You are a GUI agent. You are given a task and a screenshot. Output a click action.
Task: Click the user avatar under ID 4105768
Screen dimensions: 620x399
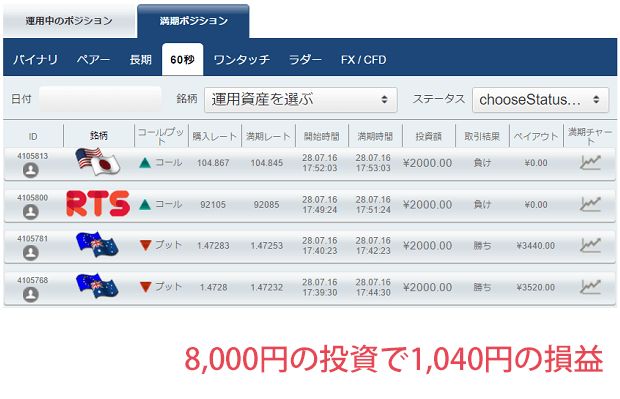pyautogui.click(x=31, y=295)
